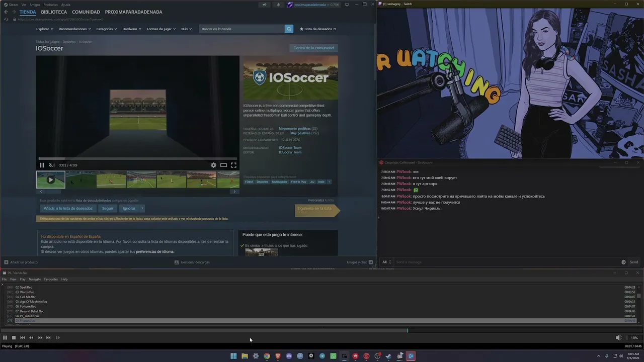Switch to the COMUNIDAD tab
644x362 pixels.
86,12
